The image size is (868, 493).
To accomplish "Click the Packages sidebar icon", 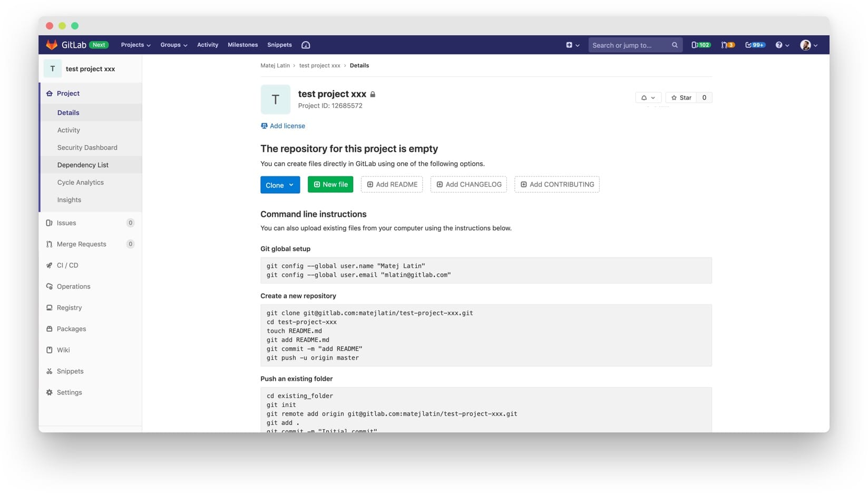I will tap(49, 329).
